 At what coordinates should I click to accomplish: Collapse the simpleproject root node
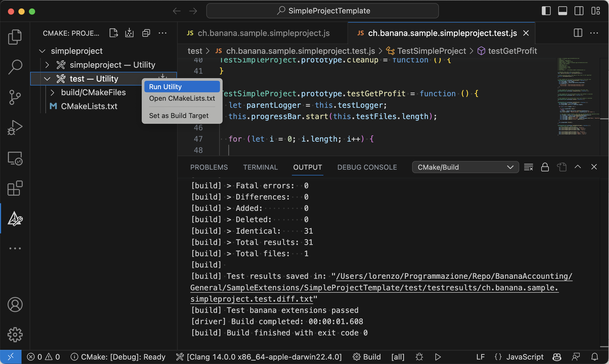pyautogui.click(x=42, y=51)
